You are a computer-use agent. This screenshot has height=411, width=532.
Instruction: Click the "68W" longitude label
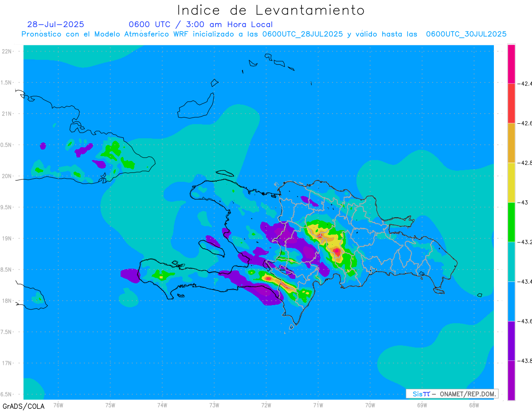coord(474,405)
